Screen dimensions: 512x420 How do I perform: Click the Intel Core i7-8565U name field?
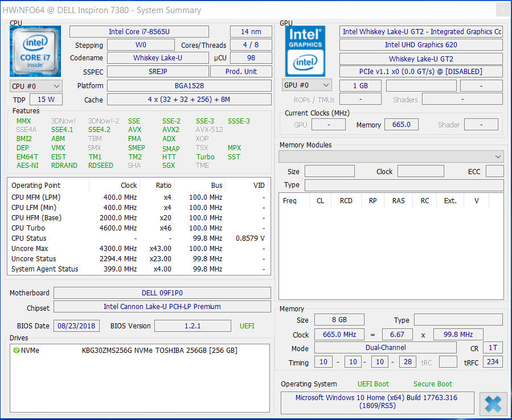139,32
